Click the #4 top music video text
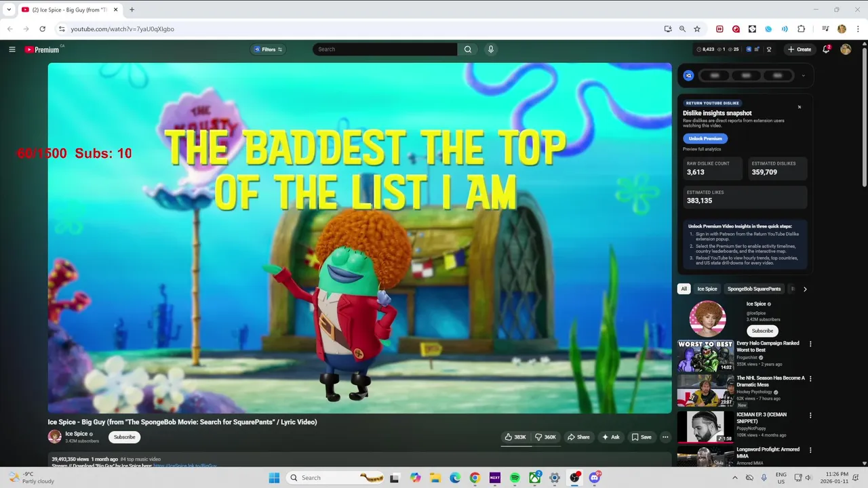The height and width of the screenshot is (488, 868). pyautogui.click(x=140, y=460)
